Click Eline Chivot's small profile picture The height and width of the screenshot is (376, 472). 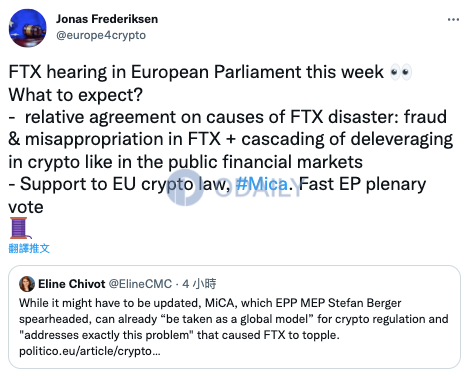[27, 284]
